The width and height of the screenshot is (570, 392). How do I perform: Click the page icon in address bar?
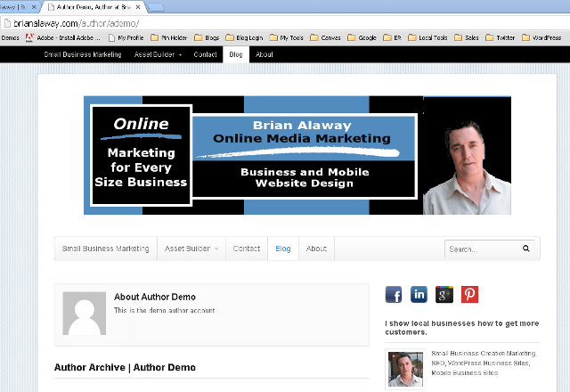pos(7,23)
